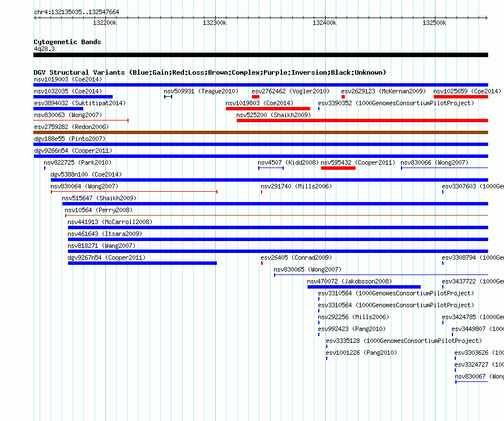Open the nsv830066 (Wong2007) label
Image resolution: width=504 pixels, height=421 pixels.
pos(434,162)
